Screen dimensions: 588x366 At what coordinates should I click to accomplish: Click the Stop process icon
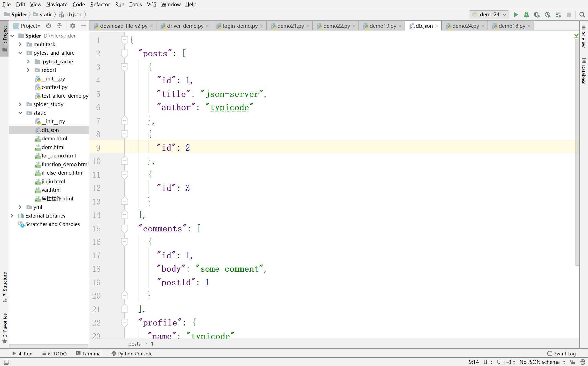[x=570, y=14]
